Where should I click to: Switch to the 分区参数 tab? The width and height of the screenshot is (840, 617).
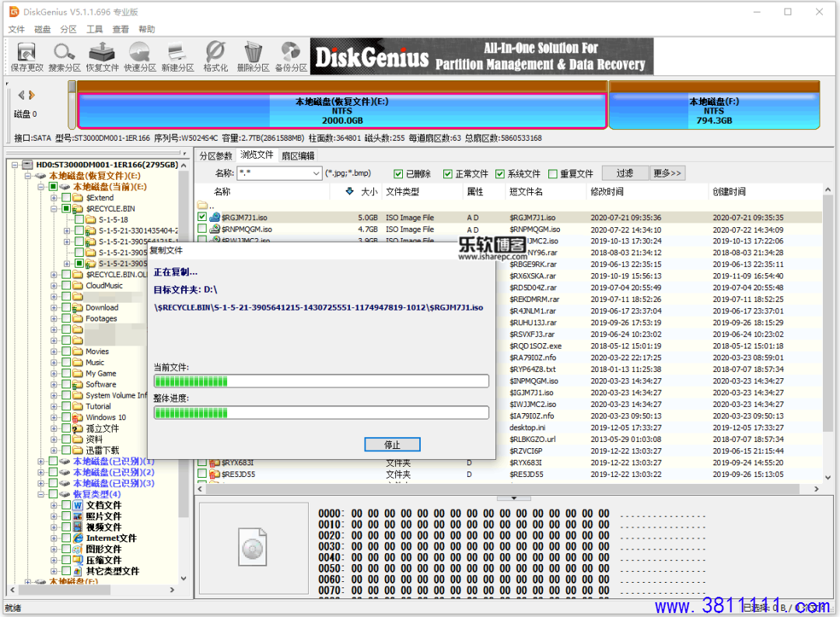click(216, 156)
